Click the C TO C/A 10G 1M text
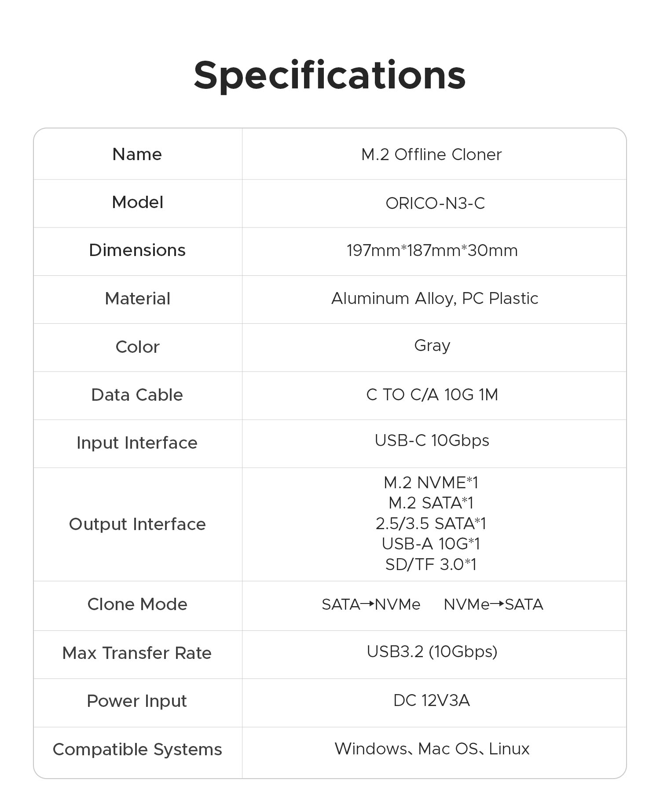Viewport: 660px width, 812px height. tap(432, 395)
